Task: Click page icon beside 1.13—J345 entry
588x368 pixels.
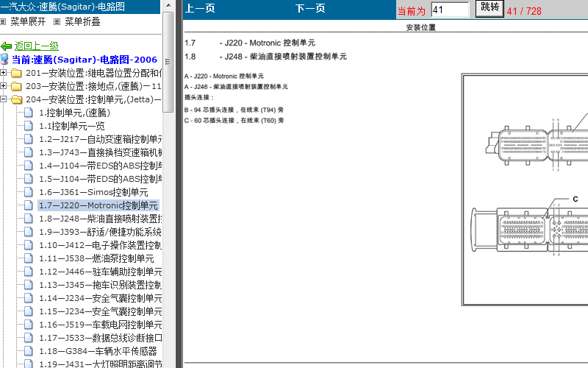Action: click(x=29, y=285)
